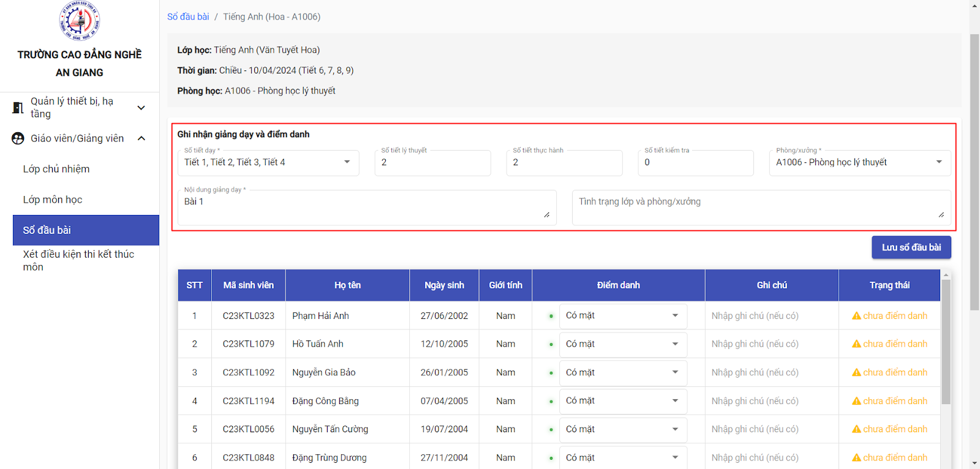Click warning icon in Nguyễn Tấn Cường row
The height and width of the screenshot is (469, 980).
point(856,429)
